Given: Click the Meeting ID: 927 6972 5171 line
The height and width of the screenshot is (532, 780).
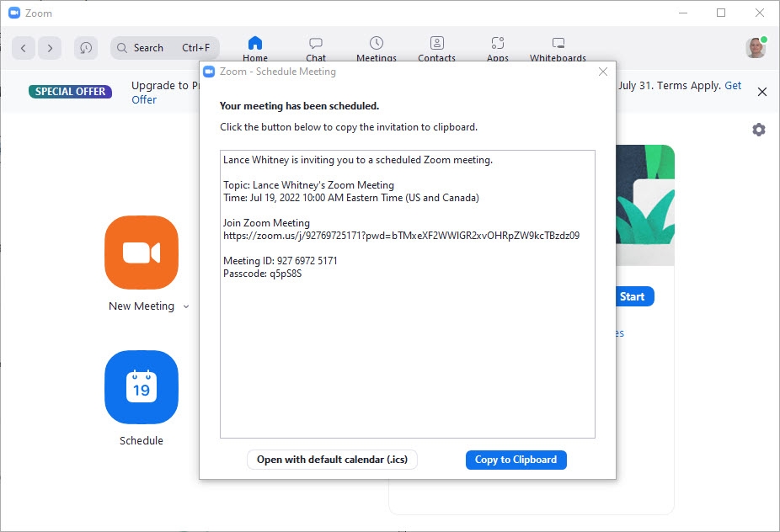Looking at the screenshot, I should [x=280, y=261].
